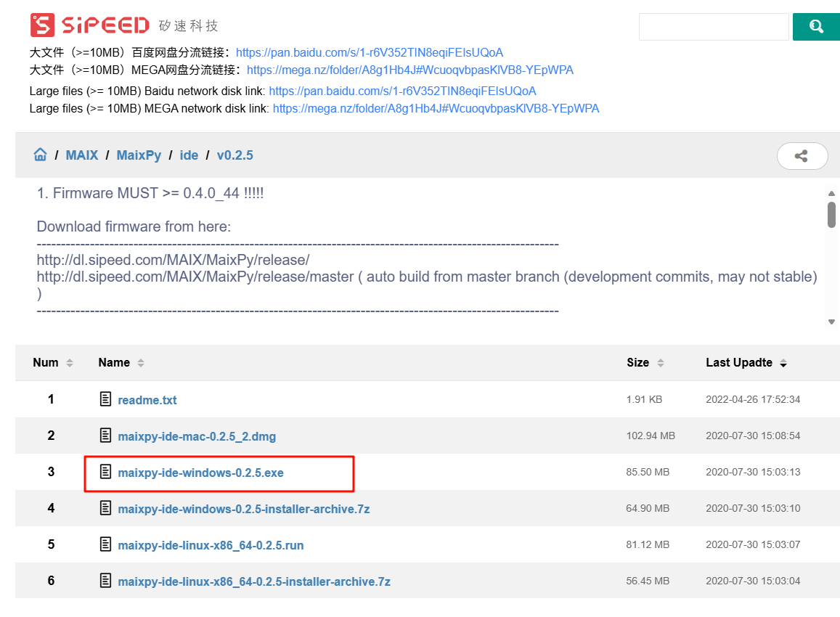
Task: Download maixpy-ide-linux-x86_64-0.2.5-installer-archive.7z
Action: pyautogui.click(x=254, y=581)
